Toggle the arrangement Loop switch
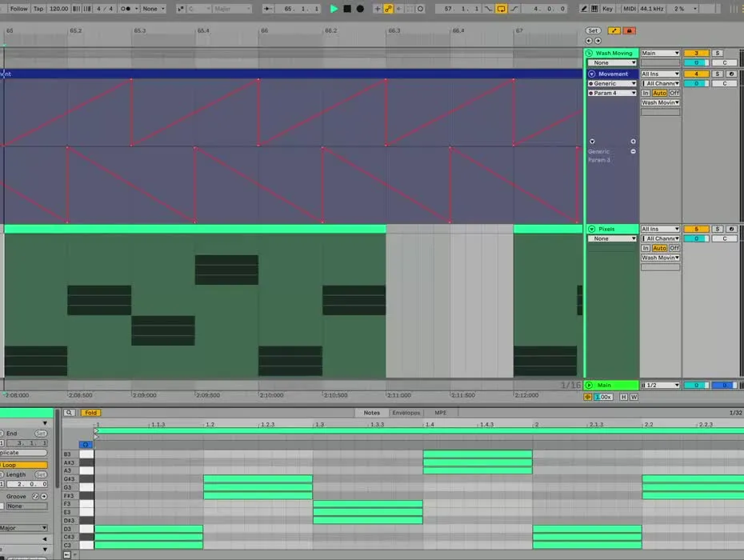The width and height of the screenshot is (744, 560). tap(502, 9)
